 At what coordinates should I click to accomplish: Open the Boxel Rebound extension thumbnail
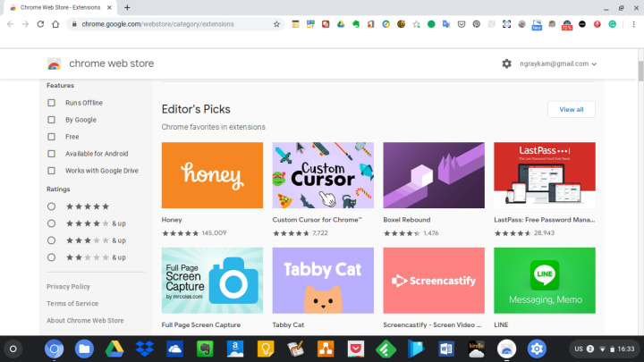pos(434,175)
